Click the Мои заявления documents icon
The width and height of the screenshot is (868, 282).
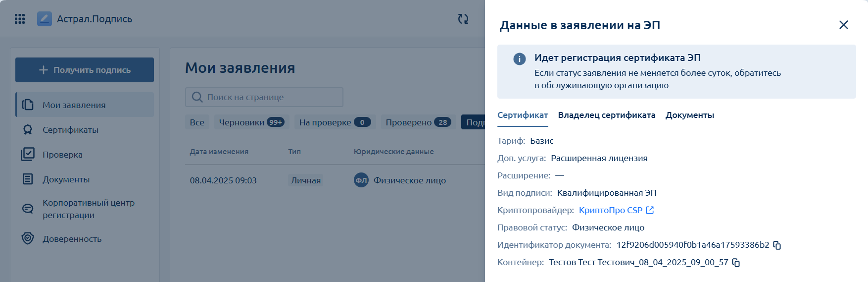click(x=28, y=105)
